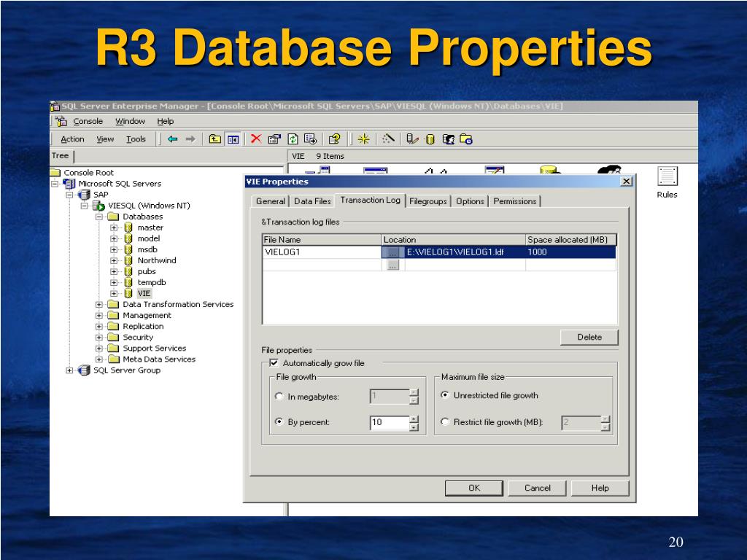Click the Console menu icon in menu bar

click(61, 121)
